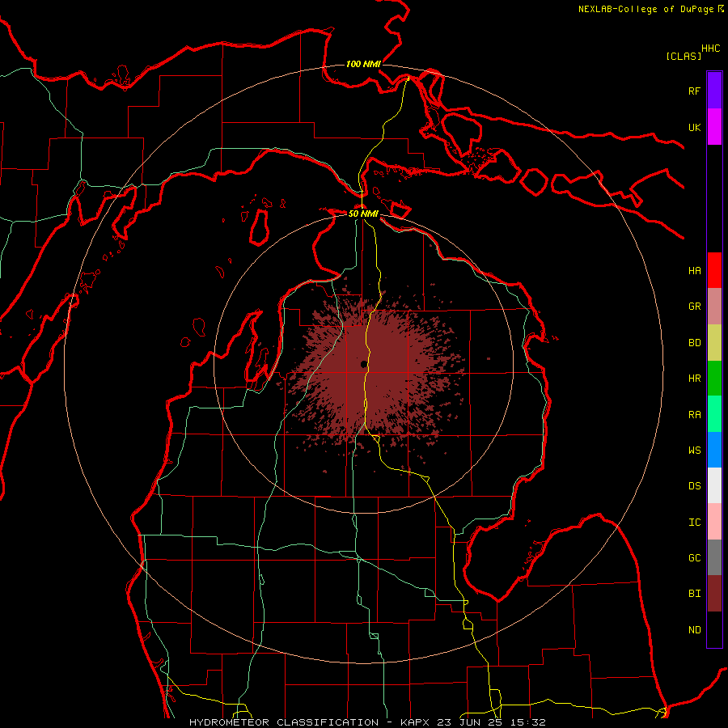Click the ND legend label

pos(694,629)
